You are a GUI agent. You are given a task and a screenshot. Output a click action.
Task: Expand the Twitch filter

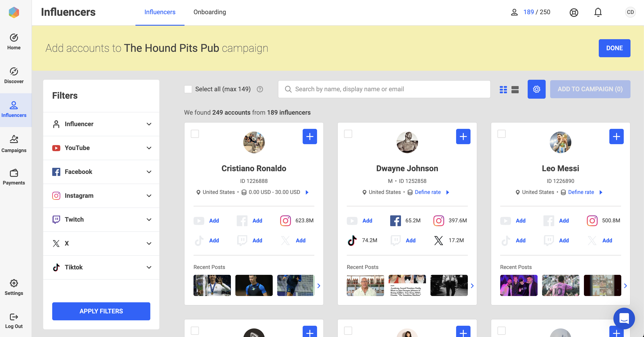coord(101,219)
